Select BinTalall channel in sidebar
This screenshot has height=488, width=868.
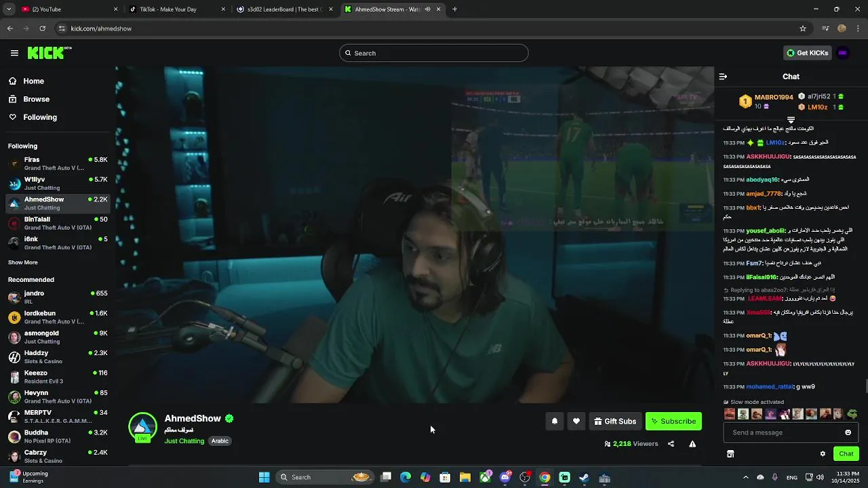coord(58,223)
